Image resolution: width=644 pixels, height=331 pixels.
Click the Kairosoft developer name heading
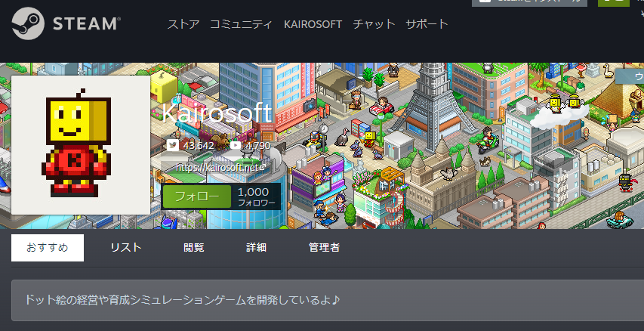click(x=217, y=113)
